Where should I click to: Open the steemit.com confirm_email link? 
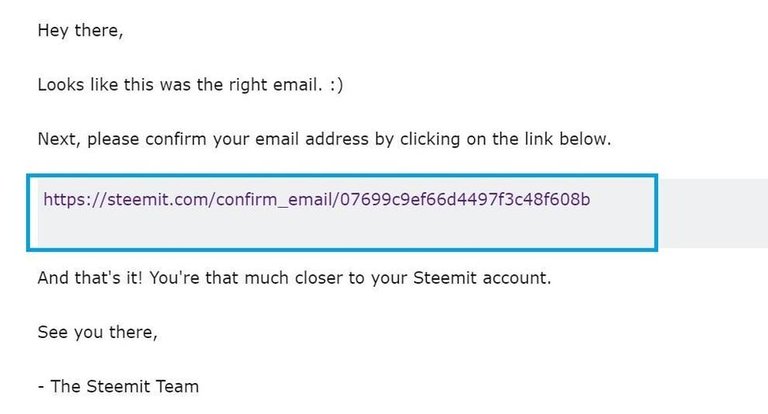click(316, 200)
